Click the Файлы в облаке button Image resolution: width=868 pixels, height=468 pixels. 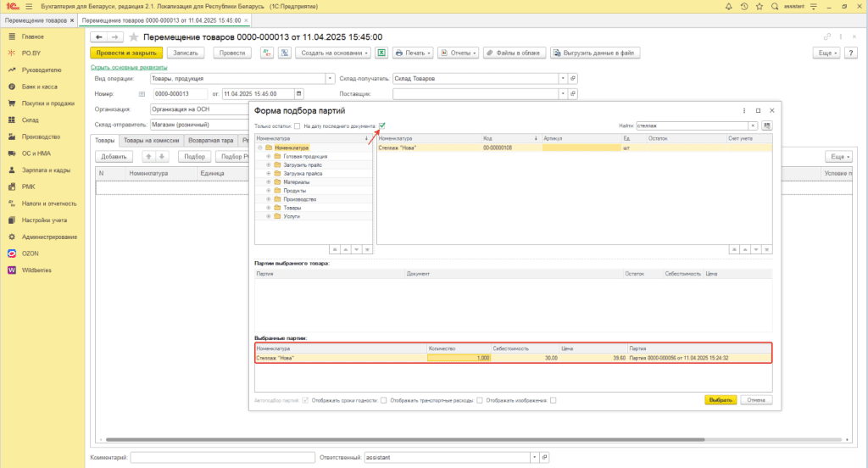click(515, 53)
